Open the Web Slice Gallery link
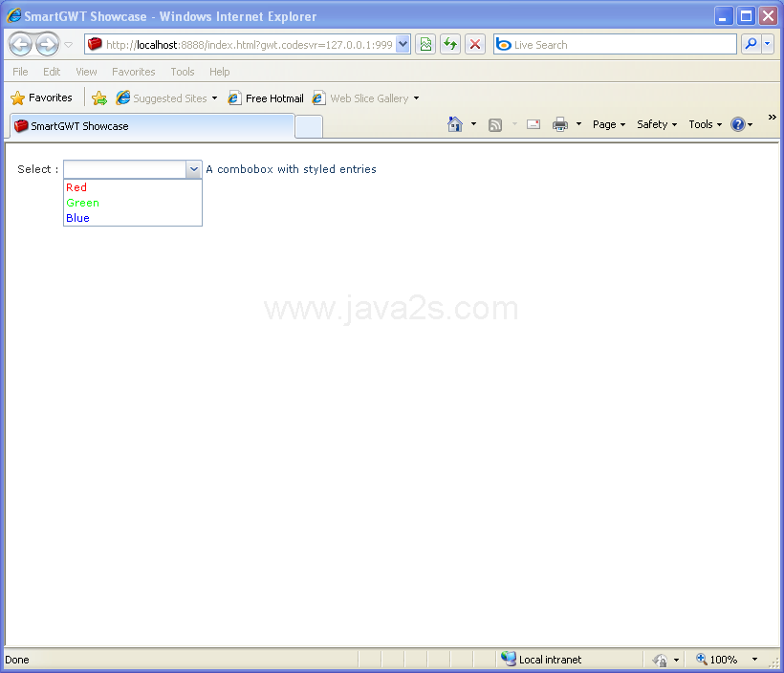The image size is (784, 673). [x=365, y=98]
